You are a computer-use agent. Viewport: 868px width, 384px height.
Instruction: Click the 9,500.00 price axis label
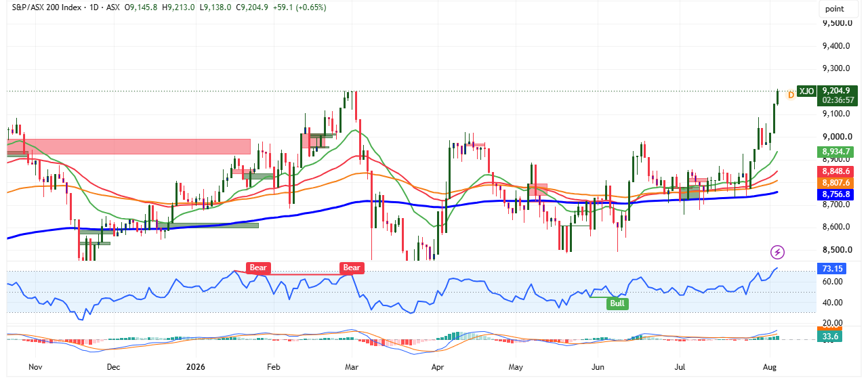(x=837, y=23)
